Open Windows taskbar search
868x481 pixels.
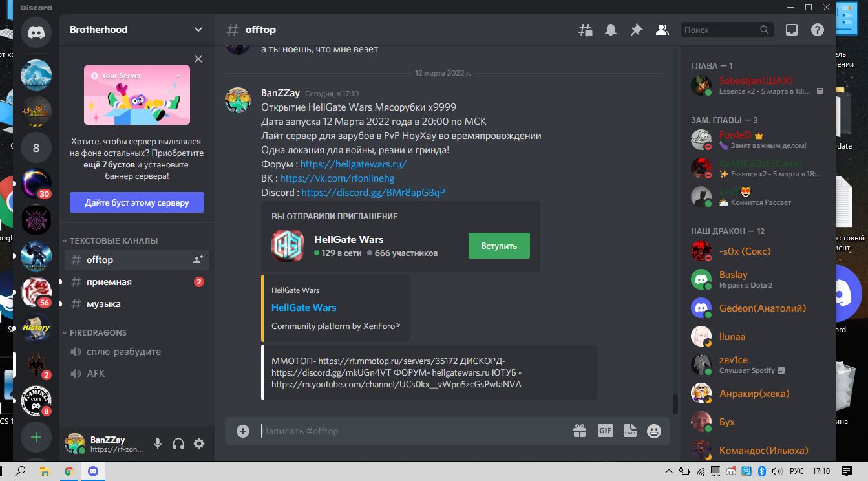click(x=20, y=471)
